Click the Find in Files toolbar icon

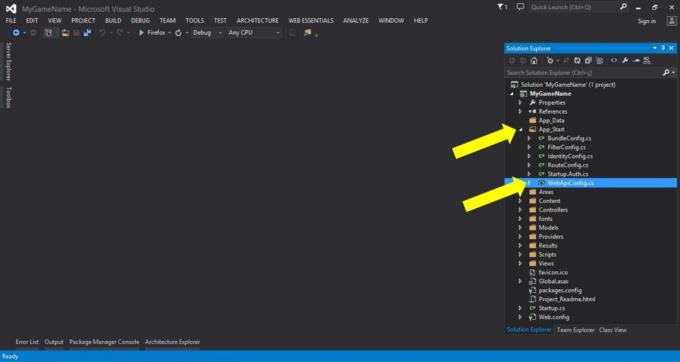click(x=307, y=33)
